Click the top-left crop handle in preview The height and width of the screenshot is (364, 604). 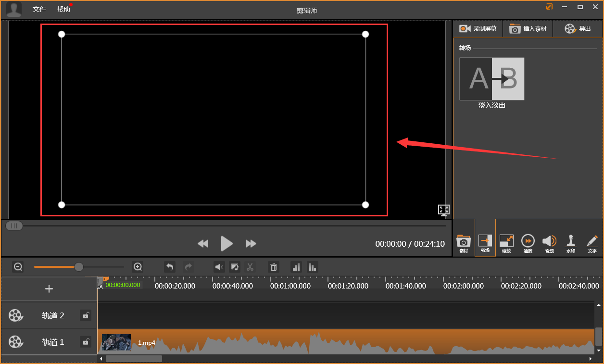(62, 34)
